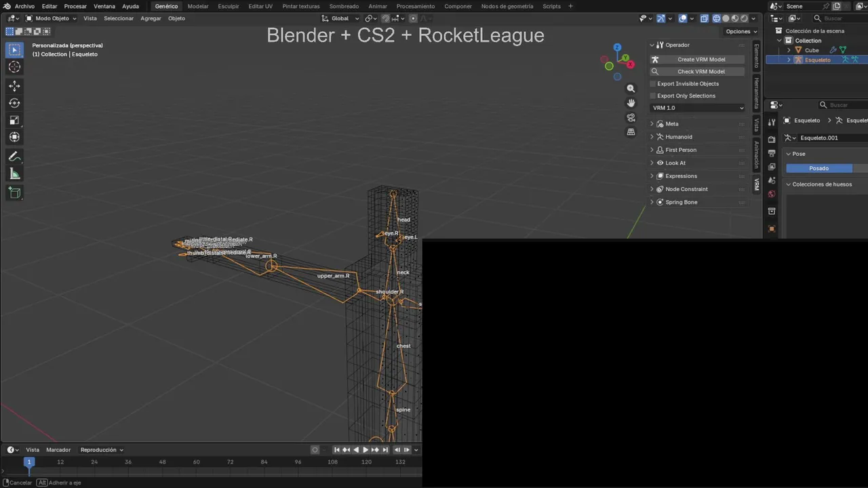Image resolution: width=868 pixels, height=488 pixels.
Task: Select the Scale tool
Action: click(x=14, y=120)
